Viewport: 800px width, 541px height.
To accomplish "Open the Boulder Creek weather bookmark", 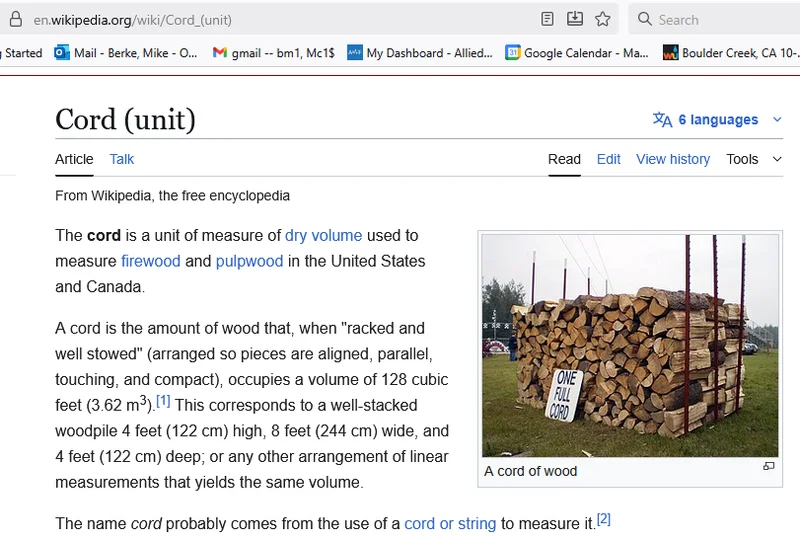I will tap(730, 53).
